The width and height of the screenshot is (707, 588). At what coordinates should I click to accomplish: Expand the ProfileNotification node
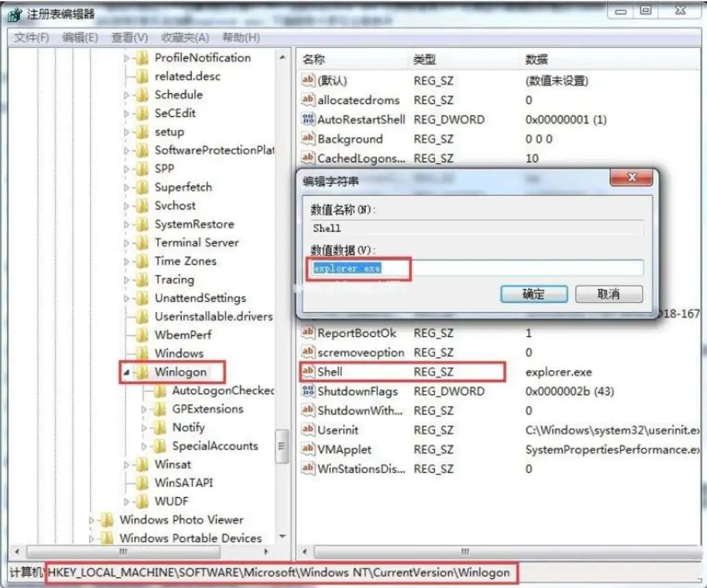click(x=127, y=58)
